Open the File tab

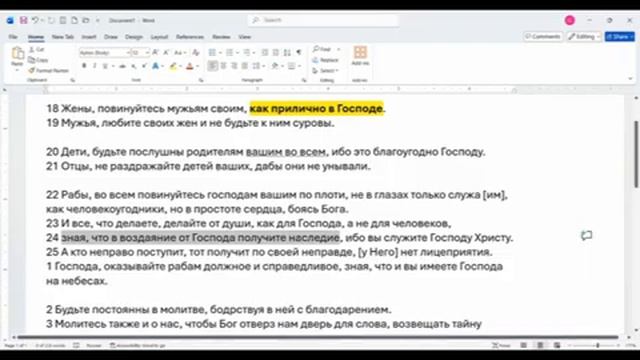[x=13, y=37]
